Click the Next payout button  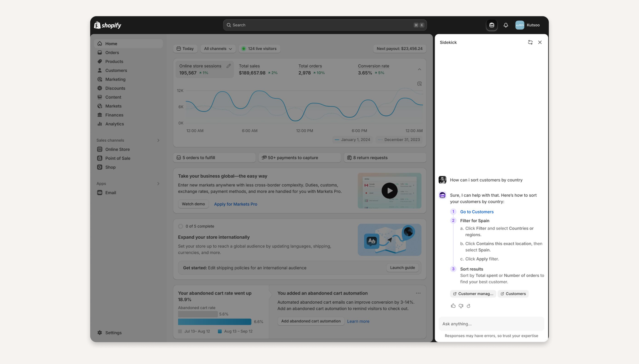(399, 49)
